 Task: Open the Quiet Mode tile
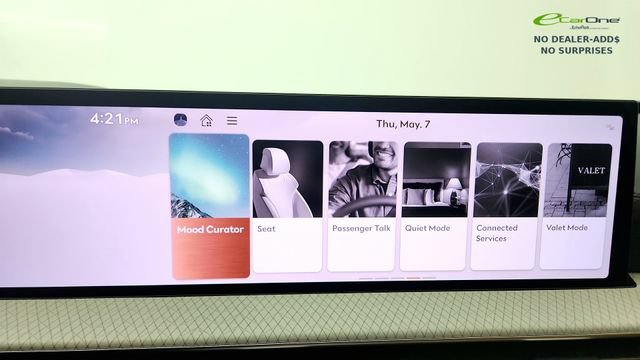tap(435, 206)
